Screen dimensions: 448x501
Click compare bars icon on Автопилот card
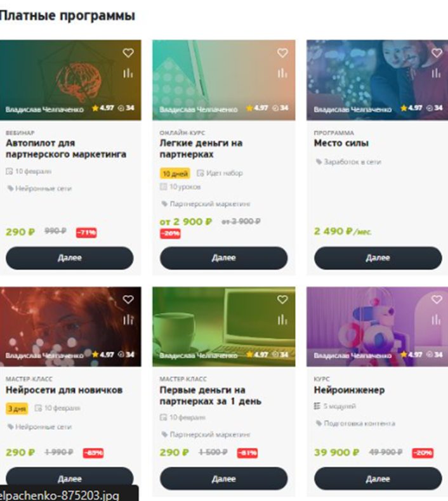pos(128,73)
